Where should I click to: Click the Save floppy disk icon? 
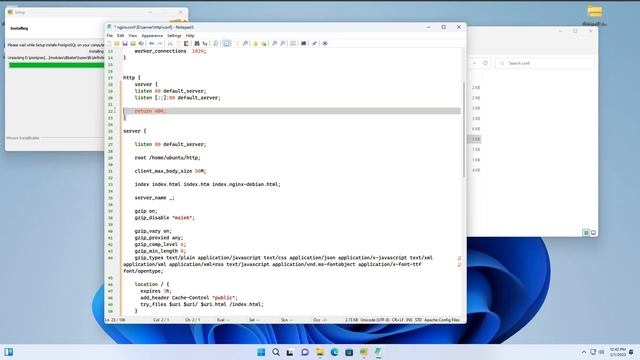(125, 43)
